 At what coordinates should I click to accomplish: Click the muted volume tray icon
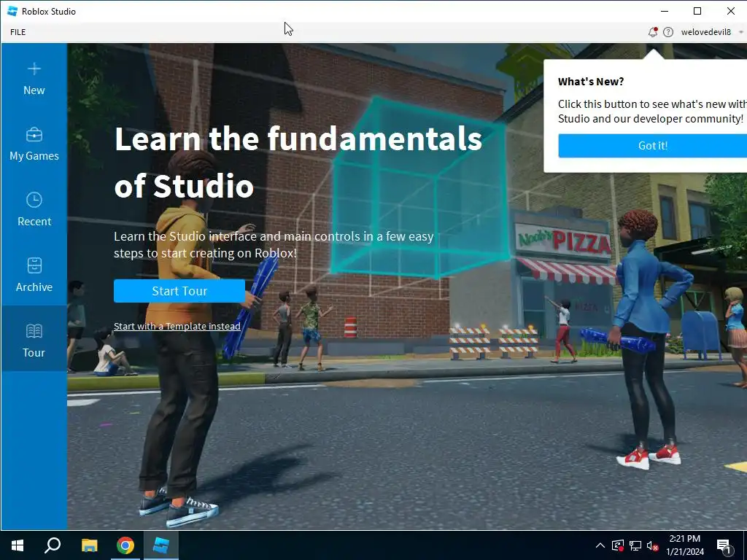click(652, 545)
